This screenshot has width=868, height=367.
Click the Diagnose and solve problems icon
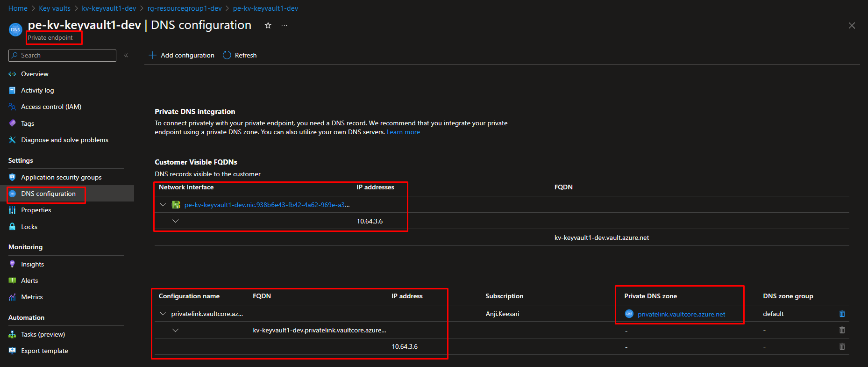(12, 140)
